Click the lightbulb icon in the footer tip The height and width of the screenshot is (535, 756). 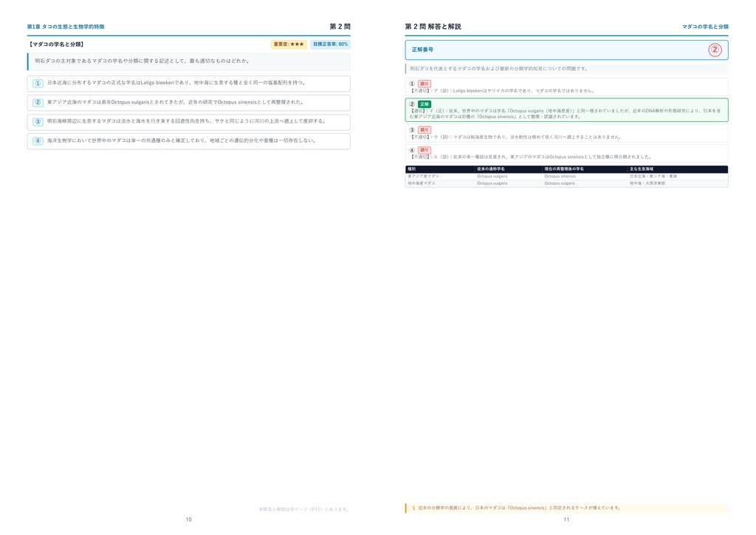[413, 508]
